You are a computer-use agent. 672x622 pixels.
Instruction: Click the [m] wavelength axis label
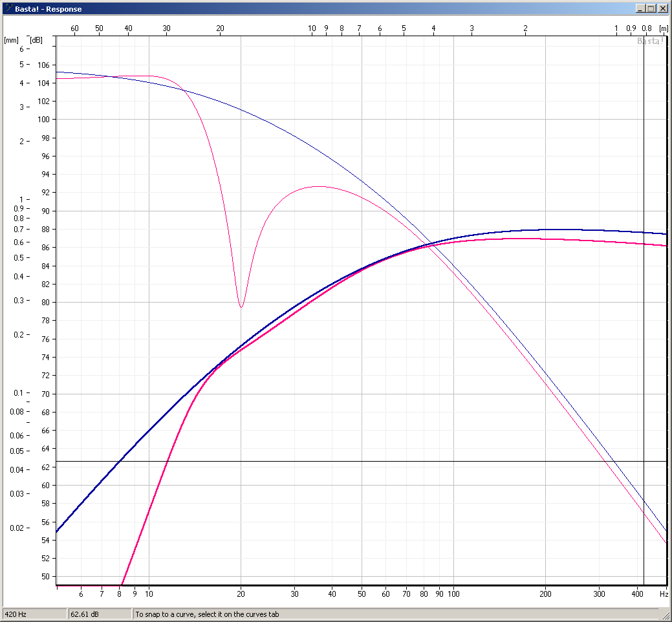point(663,28)
